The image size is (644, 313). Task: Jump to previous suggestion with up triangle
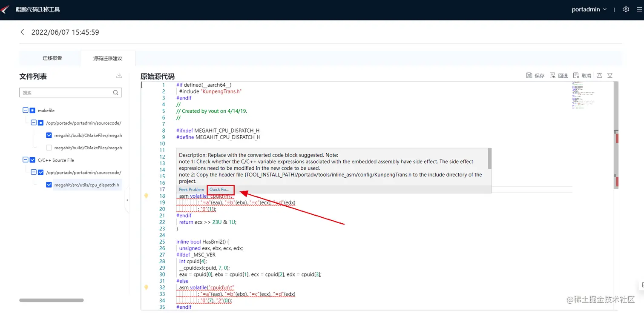click(x=599, y=75)
